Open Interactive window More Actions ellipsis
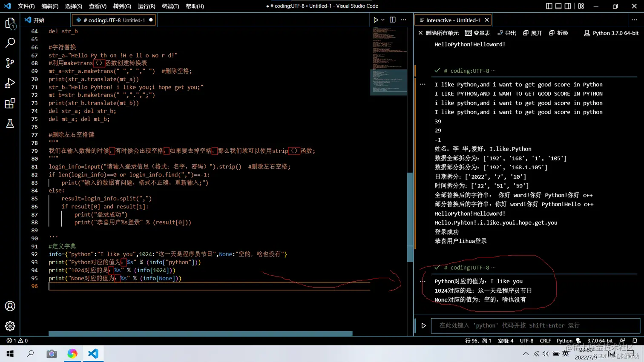This screenshot has height=362, width=644. [634, 20]
